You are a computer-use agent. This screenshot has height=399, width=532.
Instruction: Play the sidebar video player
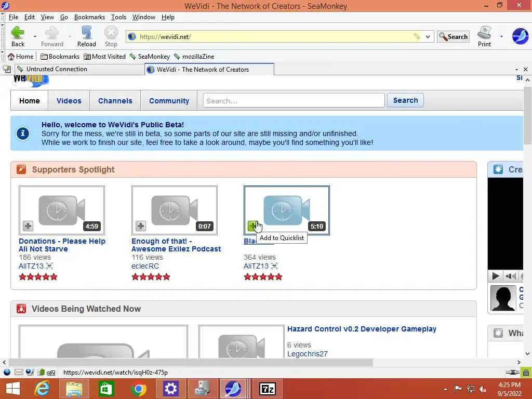(495, 276)
